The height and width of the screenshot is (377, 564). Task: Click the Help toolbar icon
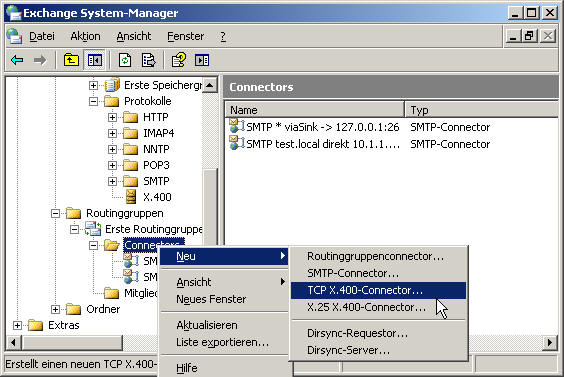coord(179,60)
